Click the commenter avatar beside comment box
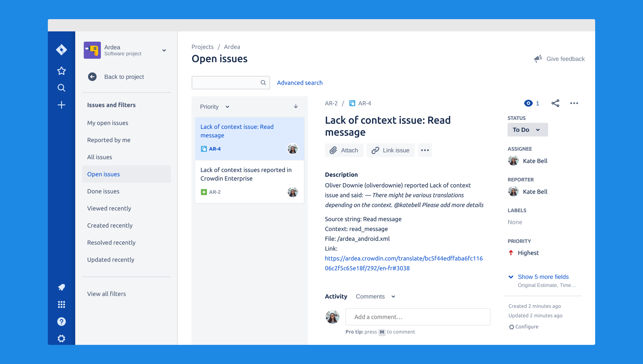The image size is (643, 364). (332, 317)
